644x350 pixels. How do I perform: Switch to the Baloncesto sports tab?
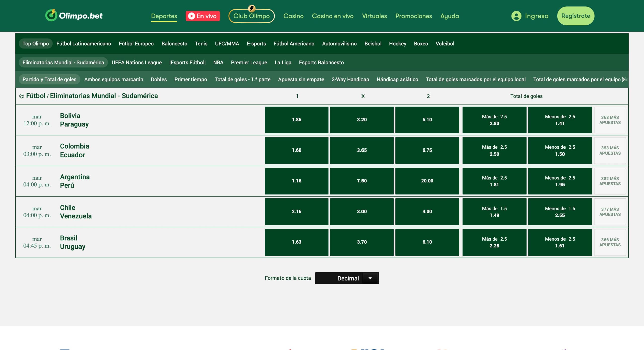tap(174, 43)
